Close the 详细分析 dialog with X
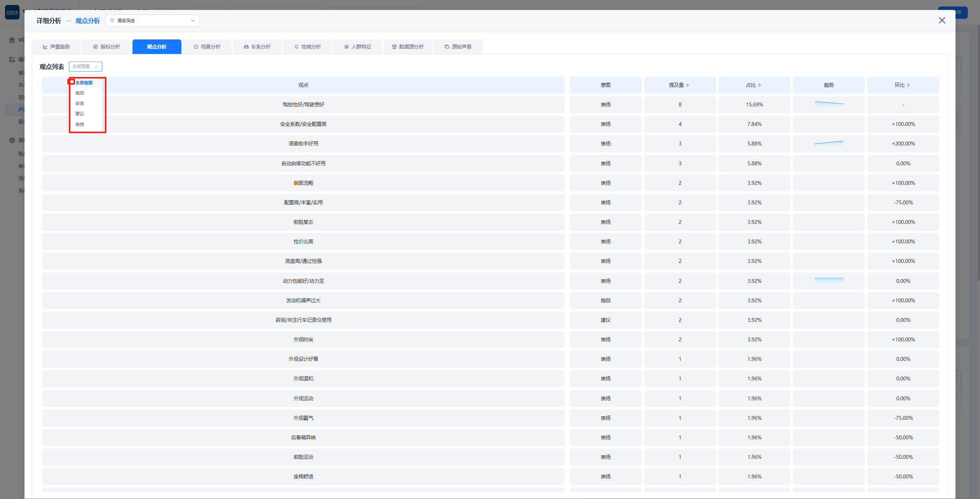 click(942, 20)
